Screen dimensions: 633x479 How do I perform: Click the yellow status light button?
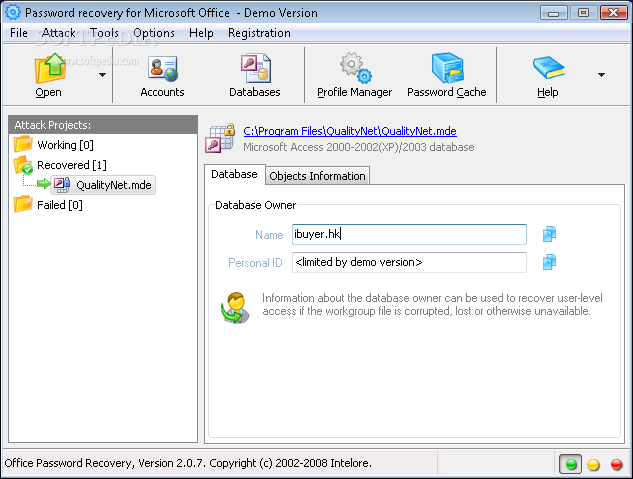click(x=593, y=465)
